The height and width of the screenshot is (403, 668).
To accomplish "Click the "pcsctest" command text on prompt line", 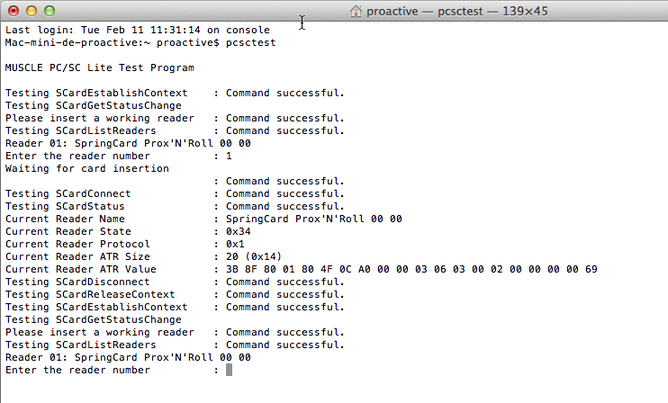I will pyautogui.click(x=251, y=43).
